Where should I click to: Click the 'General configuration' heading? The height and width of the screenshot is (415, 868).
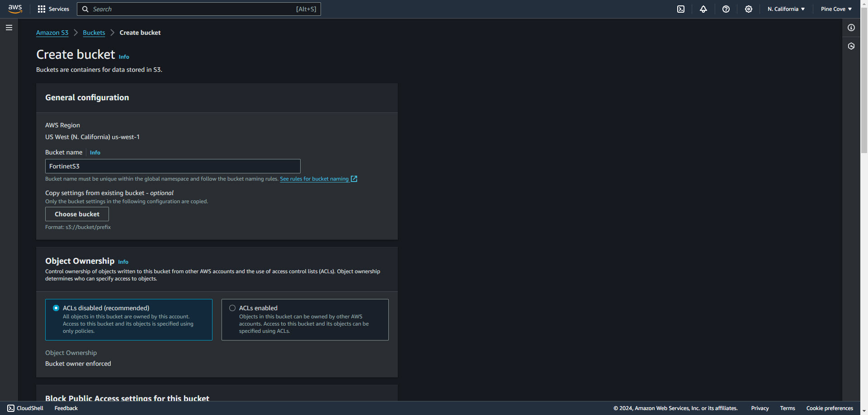(87, 98)
